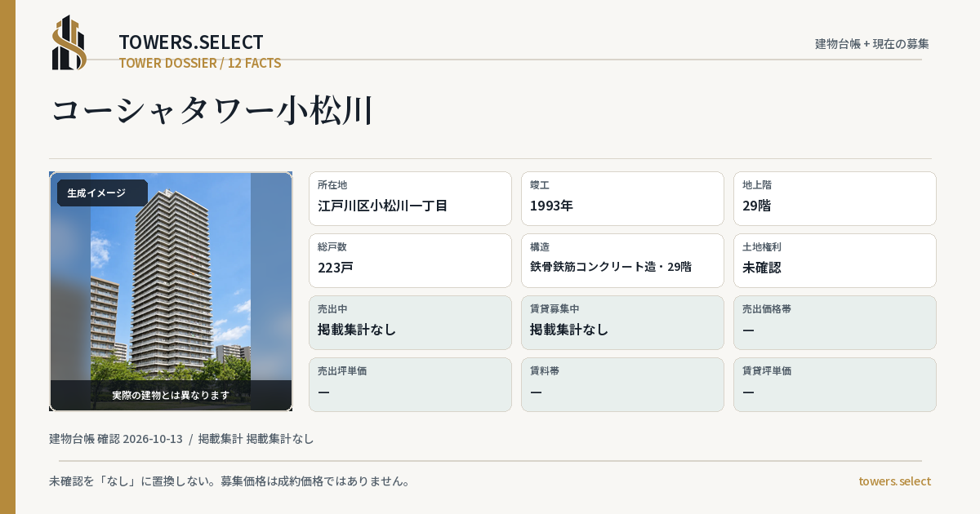Select the 総戸数 223戸 card

tap(410, 260)
